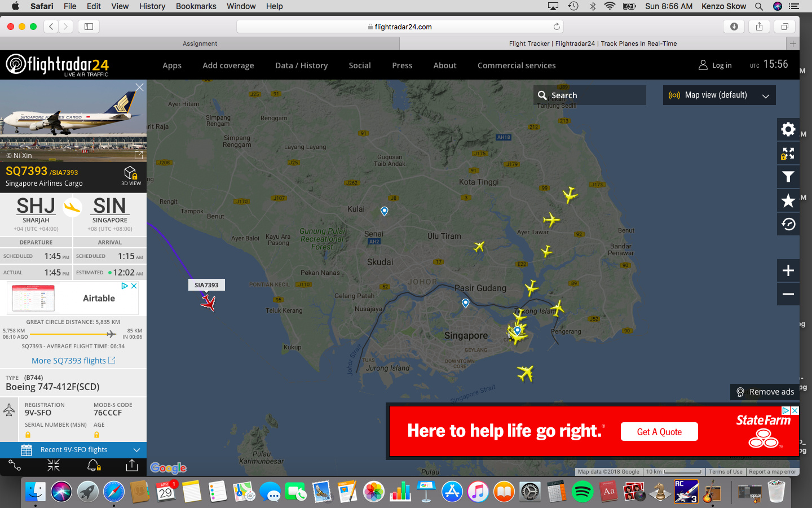Open a new Safari tab

(x=793, y=43)
